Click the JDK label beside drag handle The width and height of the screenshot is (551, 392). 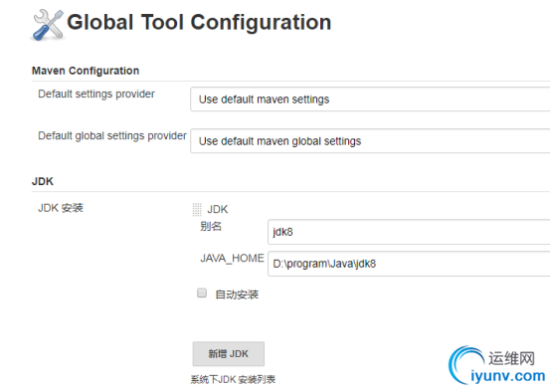[218, 210]
